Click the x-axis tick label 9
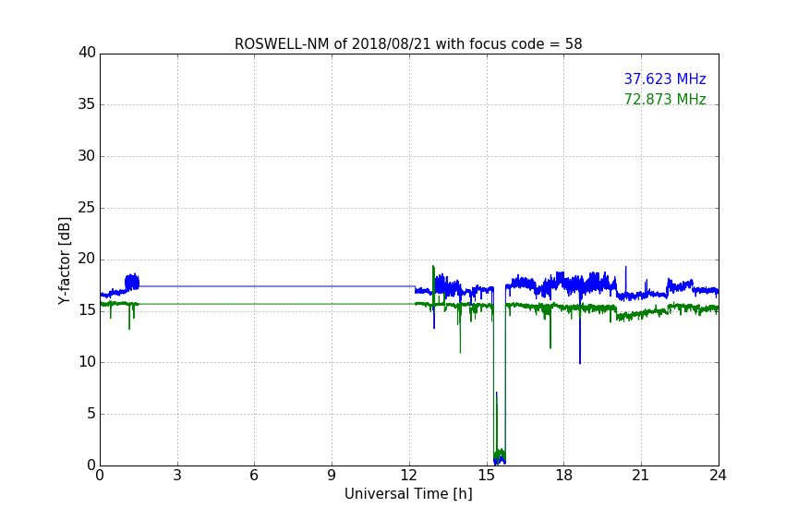The height and width of the screenshot is (532, 798). (332, 476)
